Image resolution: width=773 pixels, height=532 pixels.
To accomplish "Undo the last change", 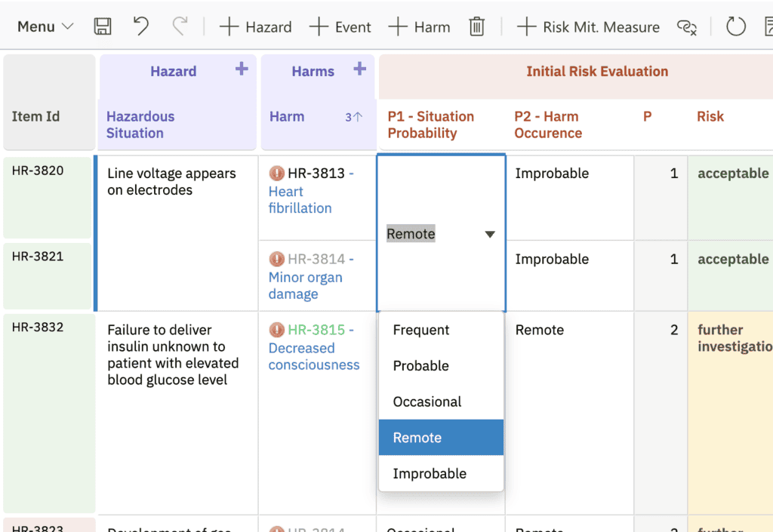I will [141, 26].
